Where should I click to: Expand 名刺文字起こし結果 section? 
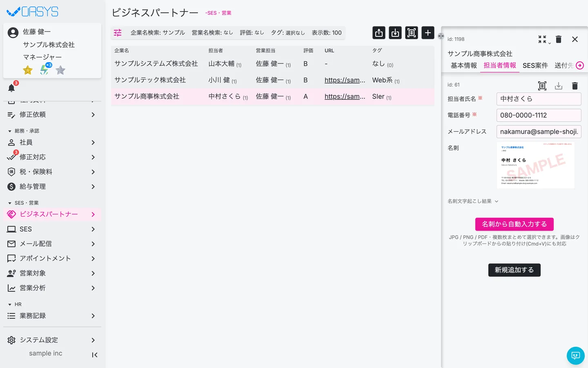point(473,201)
